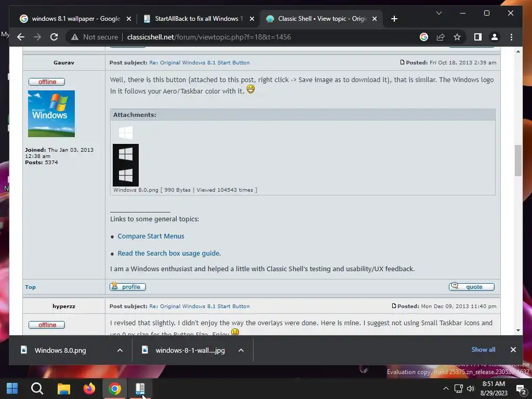Open the Chrome three-dot menu
This screenshot has height=399, width=532.
[511, 37]
